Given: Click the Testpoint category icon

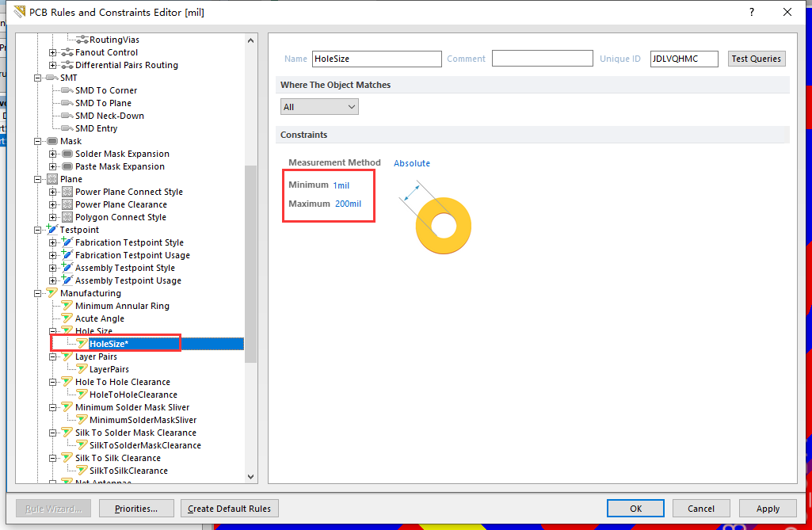Looking at the screenshot, I should [51, 229].
